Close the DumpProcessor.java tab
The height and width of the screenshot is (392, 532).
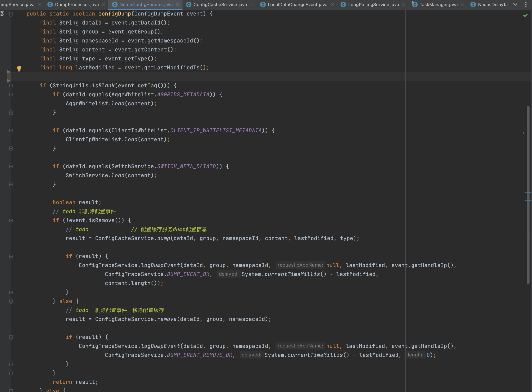[104, 4]
